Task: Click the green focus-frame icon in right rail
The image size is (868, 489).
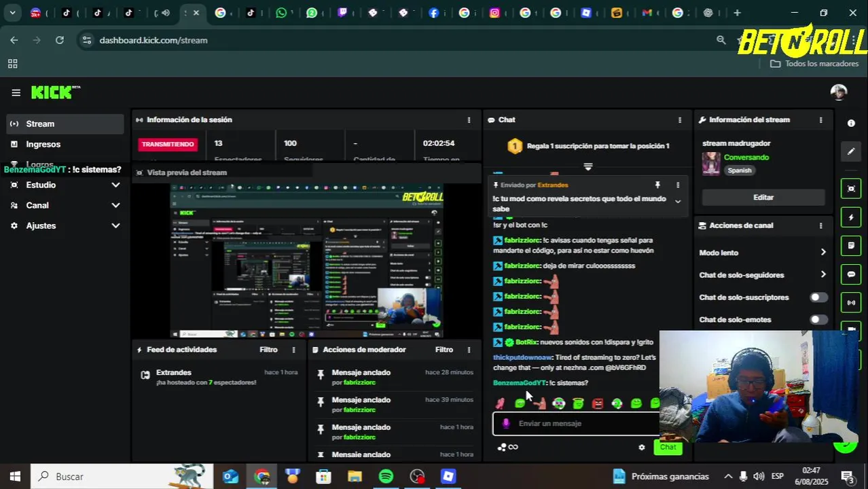Action: point(851,189)
